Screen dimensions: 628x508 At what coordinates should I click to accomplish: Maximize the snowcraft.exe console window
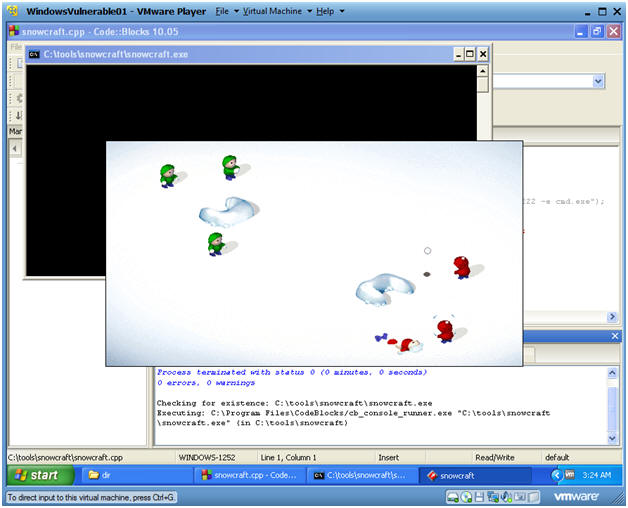(470, 54)
